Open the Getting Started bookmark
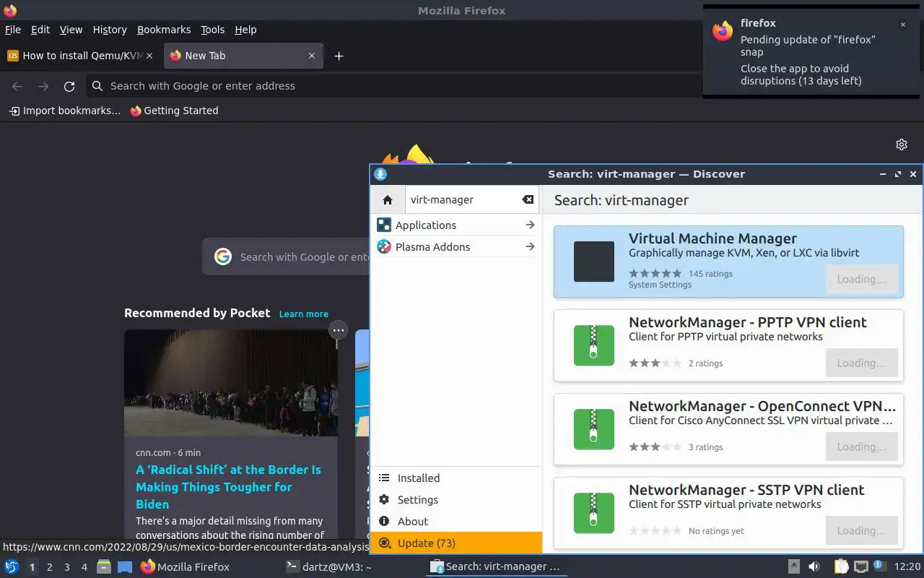 (174, 111)
